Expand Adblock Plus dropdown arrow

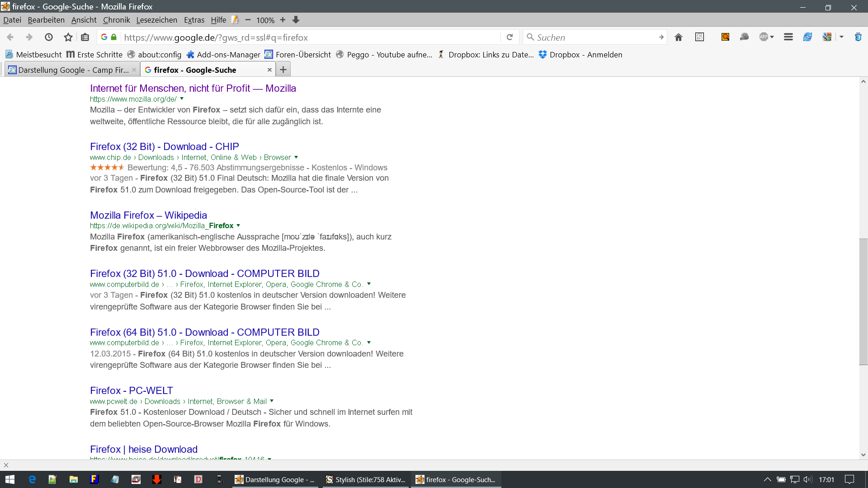772,38
